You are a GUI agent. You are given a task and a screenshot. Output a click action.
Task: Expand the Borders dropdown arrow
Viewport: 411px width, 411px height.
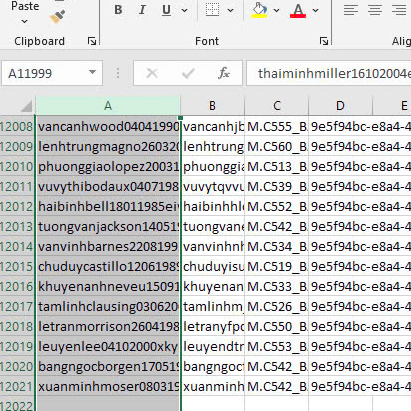tap(230, 10)
